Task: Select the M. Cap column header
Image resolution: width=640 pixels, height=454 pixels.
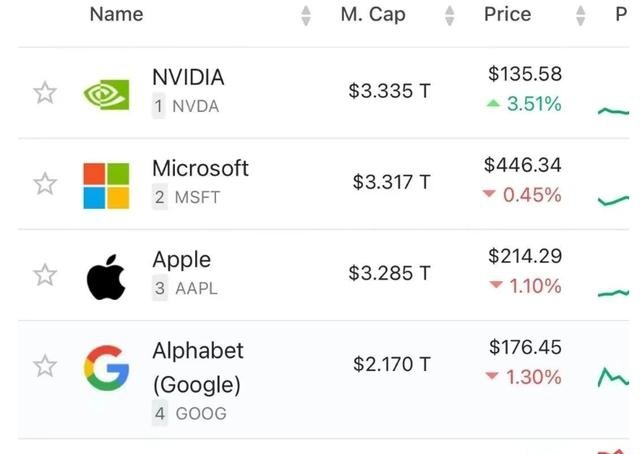Action: point(373,15)
